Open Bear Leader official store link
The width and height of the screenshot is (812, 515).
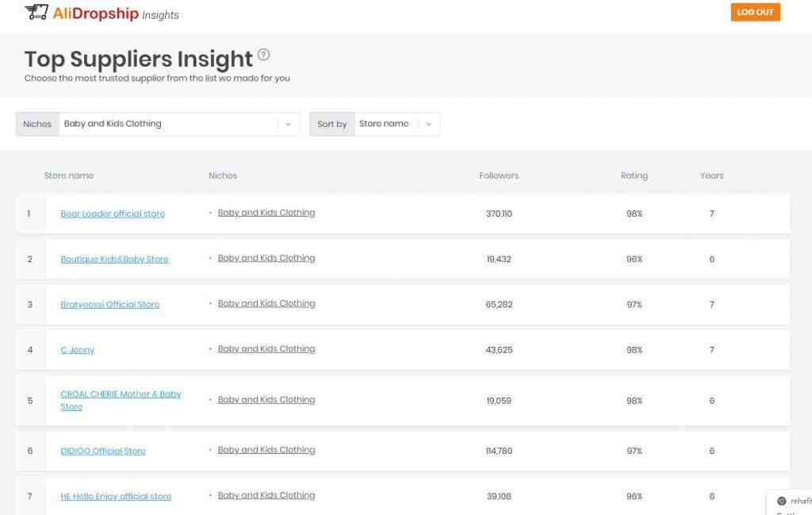(113, 213)
